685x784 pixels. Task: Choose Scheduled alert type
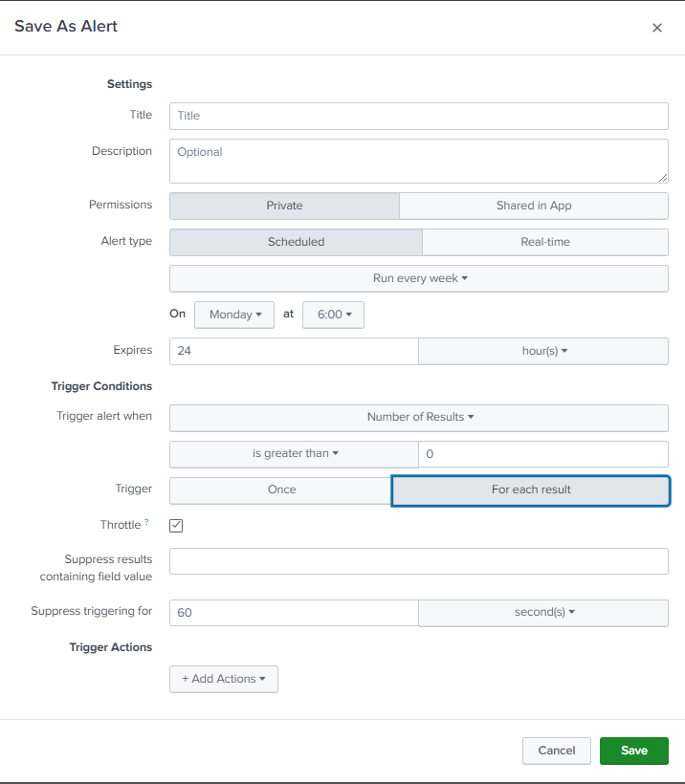pos(296,242)
